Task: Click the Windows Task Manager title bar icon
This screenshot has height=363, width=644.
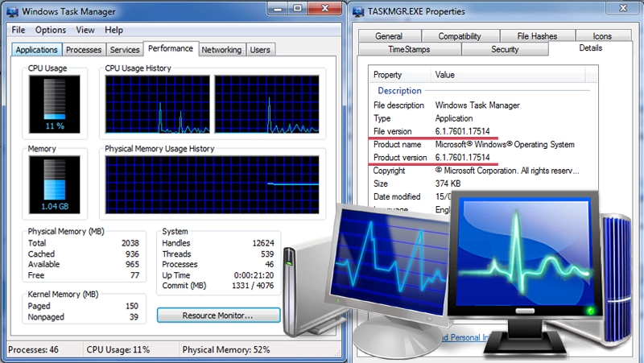Action: (x=13, y=11)
